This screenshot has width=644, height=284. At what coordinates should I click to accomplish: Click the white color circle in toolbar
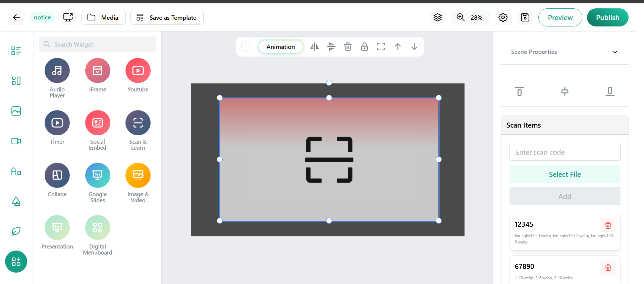tap(246, 47)
